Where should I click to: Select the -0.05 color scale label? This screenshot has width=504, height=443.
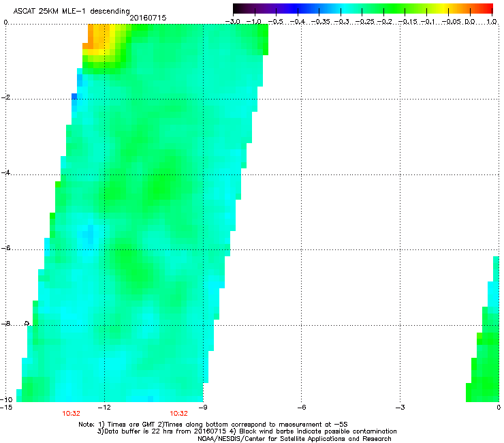tap(452, 22)
